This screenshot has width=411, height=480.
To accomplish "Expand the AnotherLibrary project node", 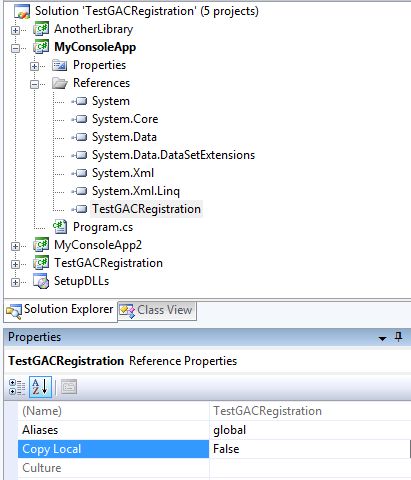I will pos(15,30).
